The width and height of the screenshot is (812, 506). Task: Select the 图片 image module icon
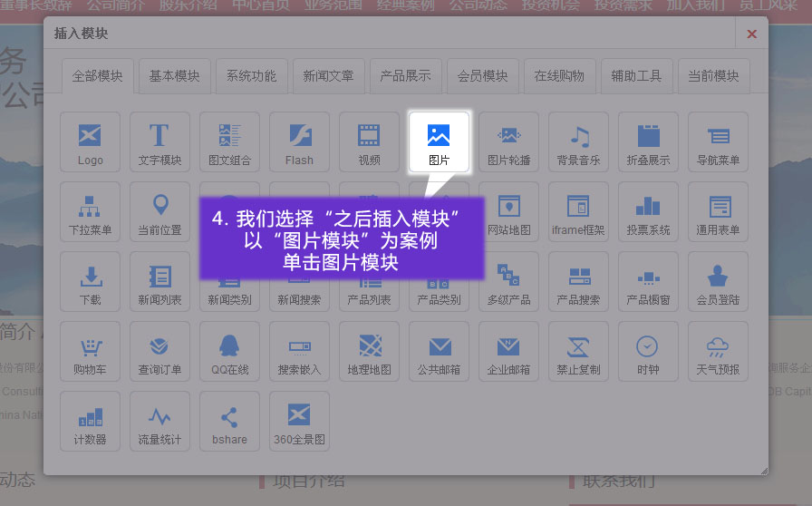click(439, 141)
